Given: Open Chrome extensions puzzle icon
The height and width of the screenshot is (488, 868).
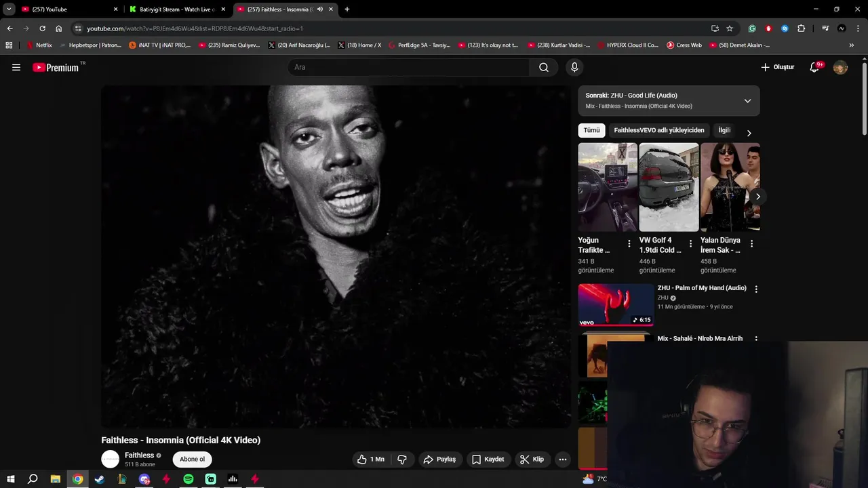Looking at the screenshot, I should pos(801,28).
